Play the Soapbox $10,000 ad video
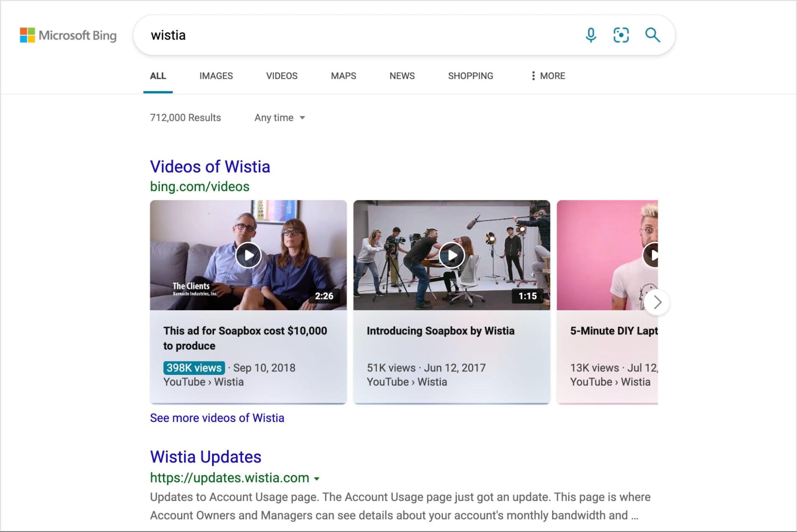Image resolution: width=797 pixels, height=532 pixels. tap(248, 255)
